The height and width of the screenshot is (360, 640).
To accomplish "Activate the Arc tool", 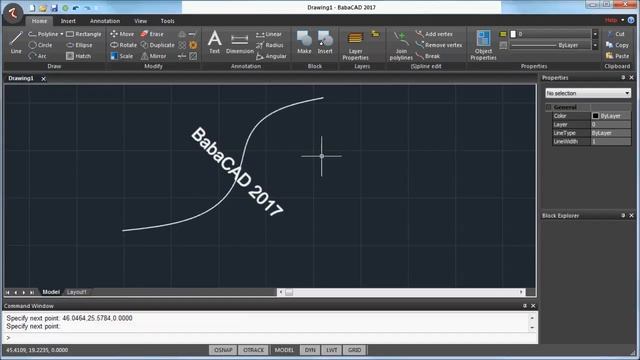I will coord(37,56).
